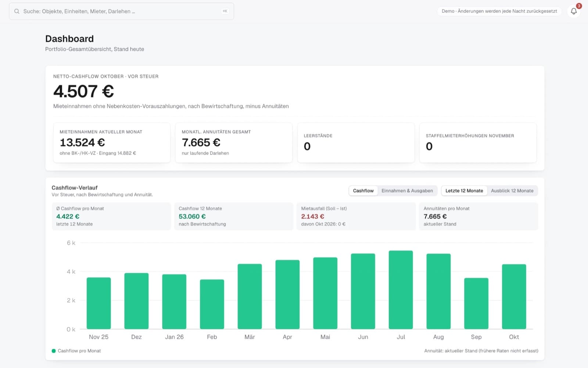Click the Dashboard page heading

point(69,39)
